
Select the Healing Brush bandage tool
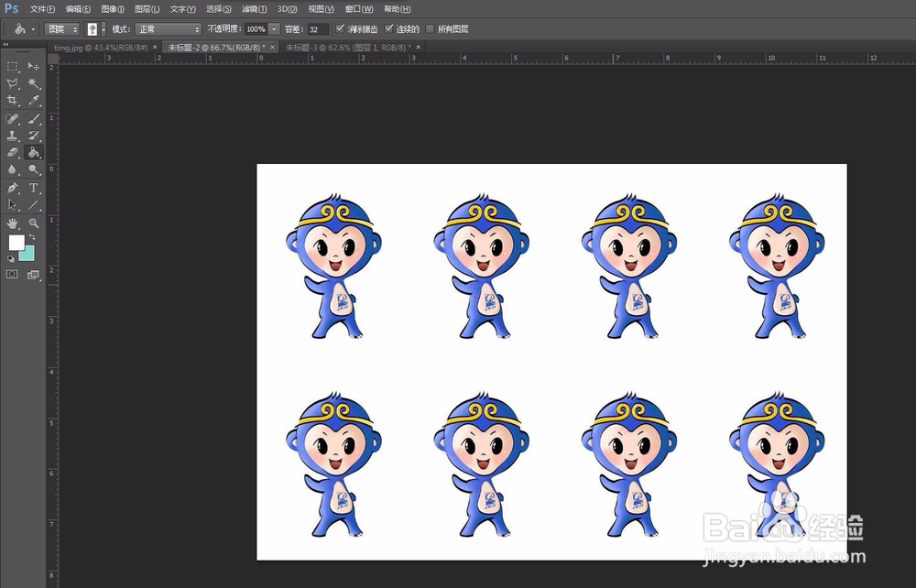(12, 119)
